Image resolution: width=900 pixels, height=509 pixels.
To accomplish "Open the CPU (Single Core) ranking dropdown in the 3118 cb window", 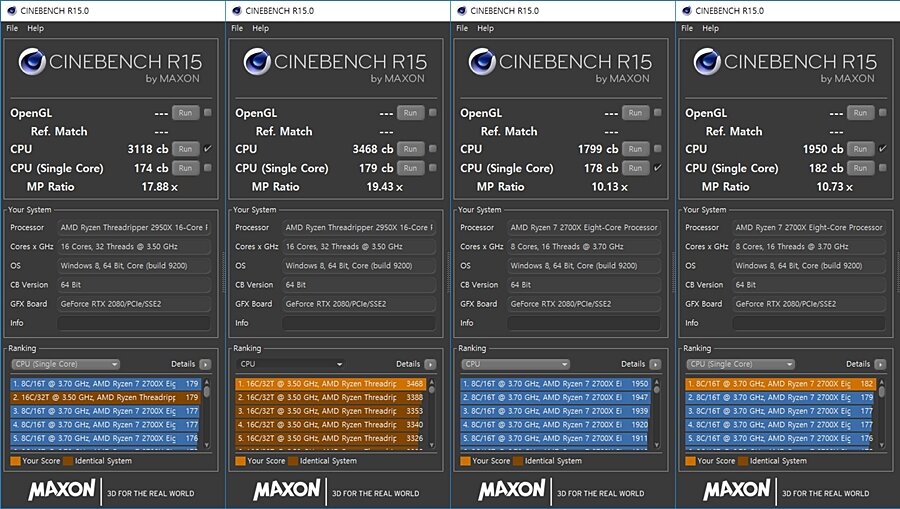I will pos(65,364).
